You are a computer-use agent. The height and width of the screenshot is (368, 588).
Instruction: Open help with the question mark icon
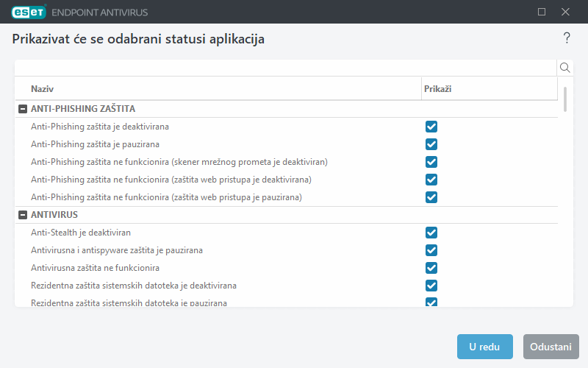pos(567,38)
